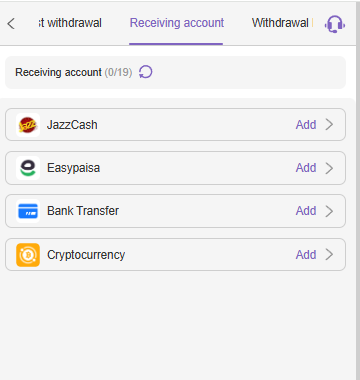Go back using the left arrow
The image size is (360, 380).
click(11, 24)
